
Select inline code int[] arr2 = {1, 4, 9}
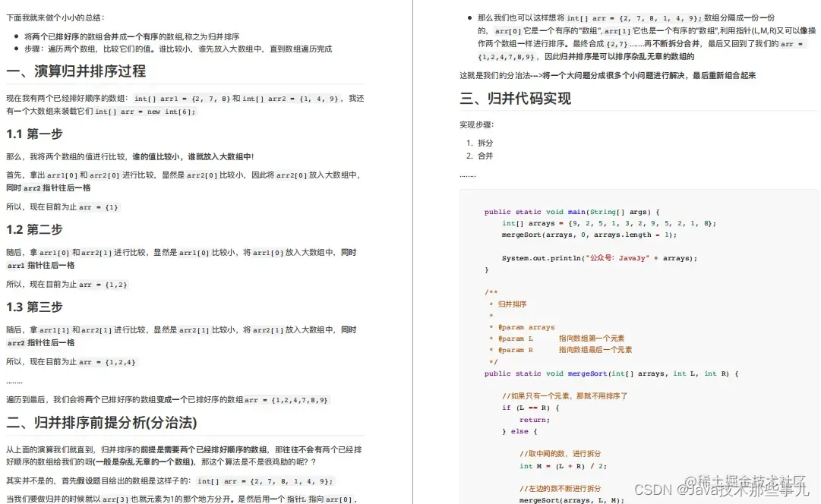point(292,99)
